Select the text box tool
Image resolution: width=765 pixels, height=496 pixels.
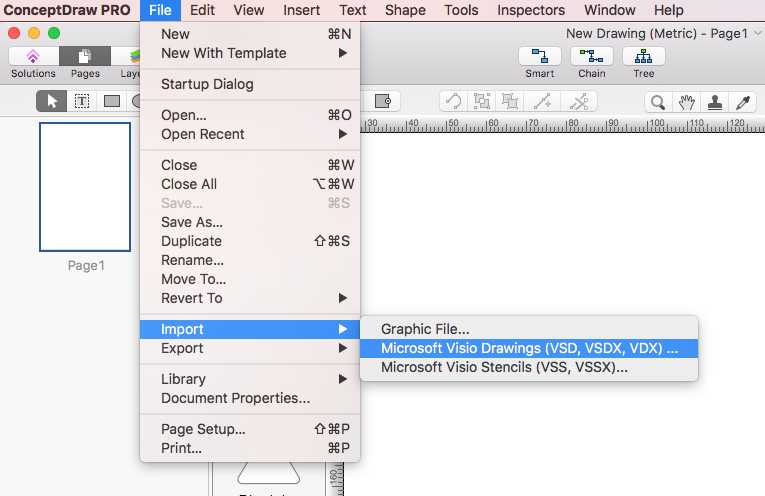[x=81, y=101]
